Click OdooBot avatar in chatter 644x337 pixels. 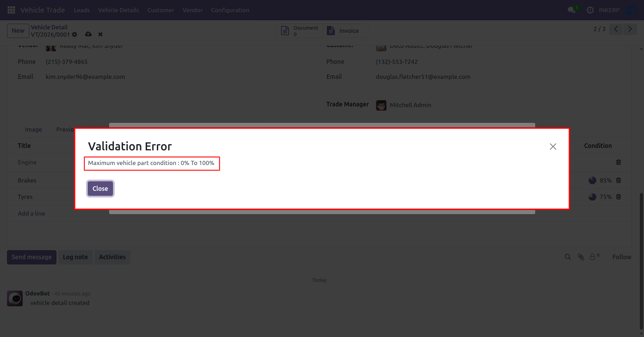click(15, 299)
